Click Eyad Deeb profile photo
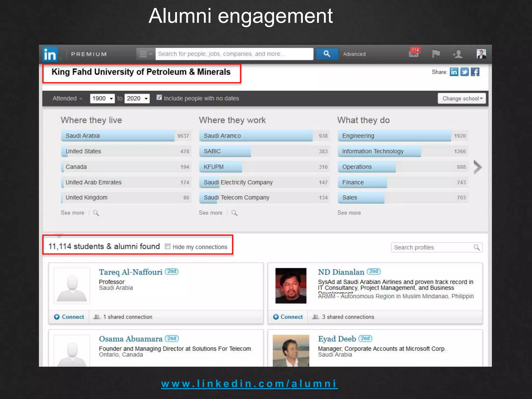 (x=291, y=351)
